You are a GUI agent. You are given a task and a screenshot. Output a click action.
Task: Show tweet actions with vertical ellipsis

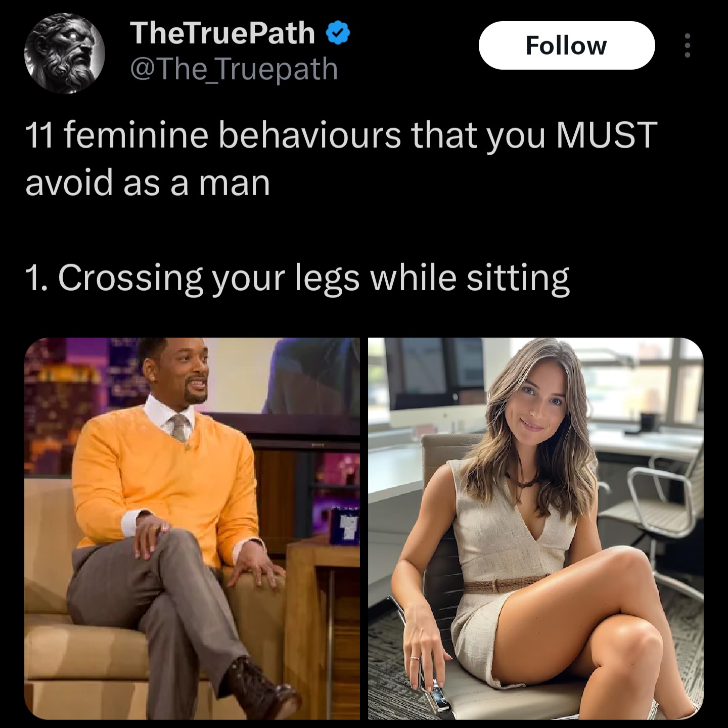coord(687,45)
